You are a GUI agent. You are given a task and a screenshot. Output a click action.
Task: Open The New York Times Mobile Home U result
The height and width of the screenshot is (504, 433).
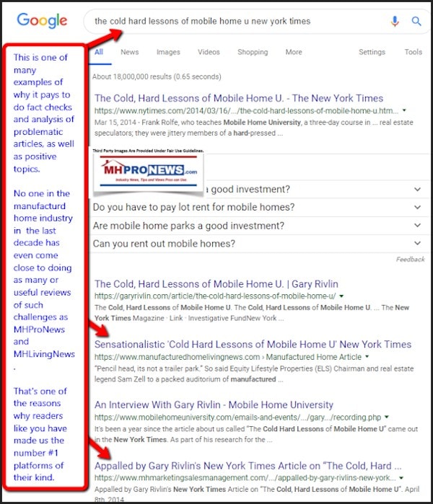[239, 98]
